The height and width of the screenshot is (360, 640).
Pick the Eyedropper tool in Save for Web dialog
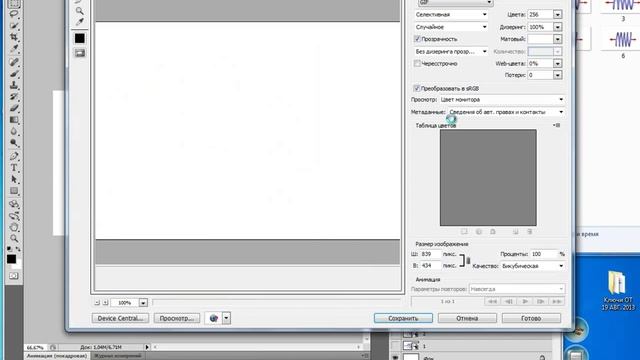click(80, 22)
